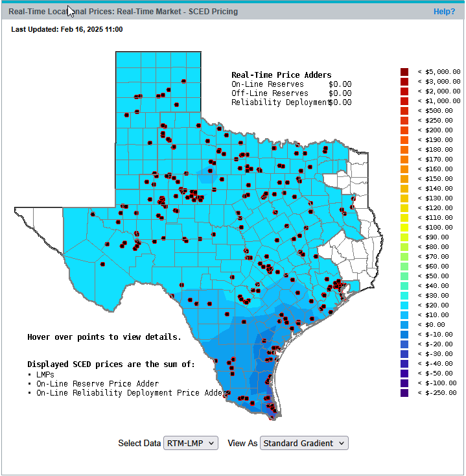Click the < $170.00 legend color swatch

tap(404, 160)
